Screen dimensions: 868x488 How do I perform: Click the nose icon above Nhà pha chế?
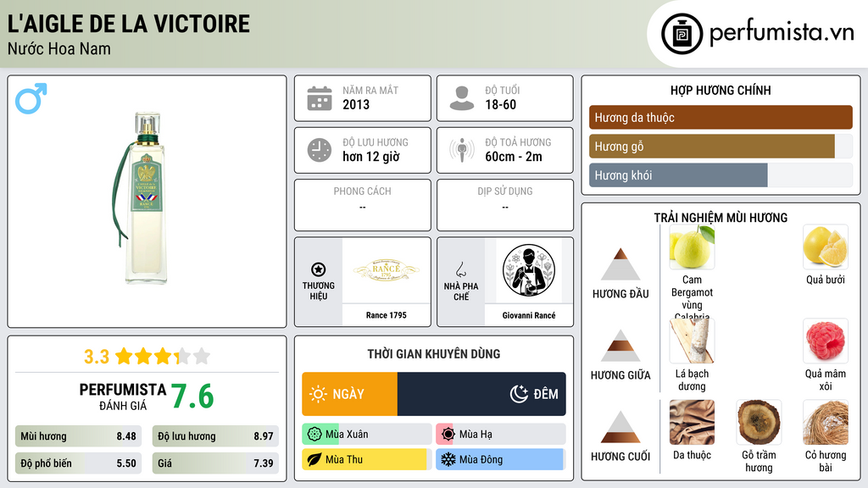[x=460, y=269]
